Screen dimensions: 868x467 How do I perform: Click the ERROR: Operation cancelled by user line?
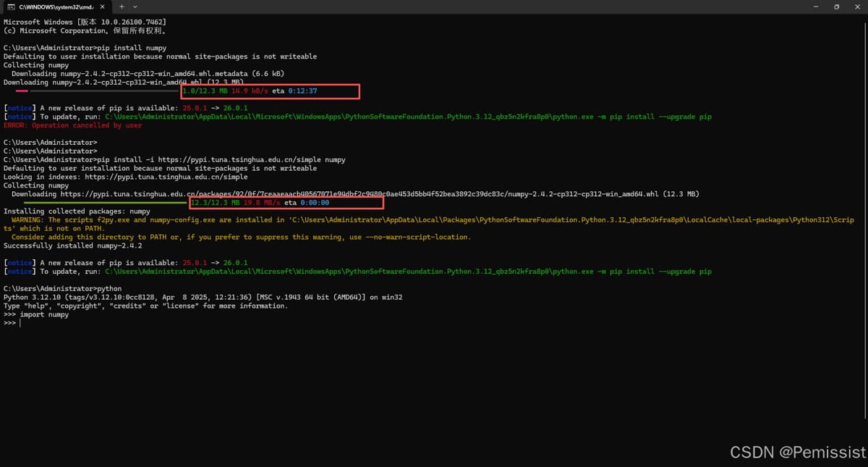pyautogui.click(x=72, y=125)
